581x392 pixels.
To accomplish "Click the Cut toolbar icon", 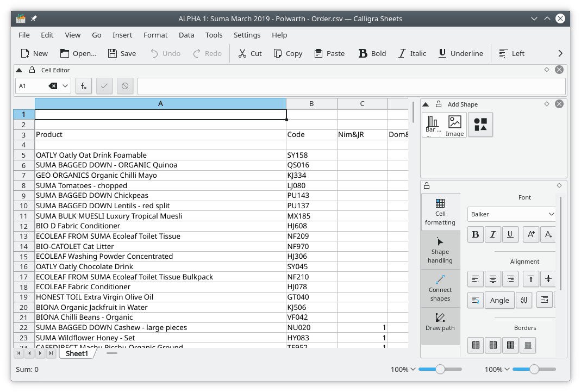I will click(x=249, y=53).
